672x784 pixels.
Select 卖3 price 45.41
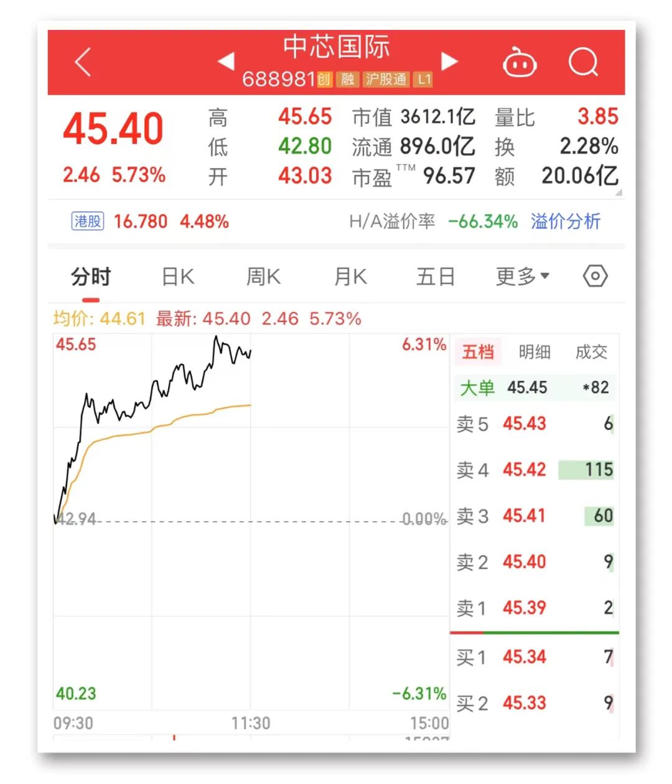coord(524,516)
